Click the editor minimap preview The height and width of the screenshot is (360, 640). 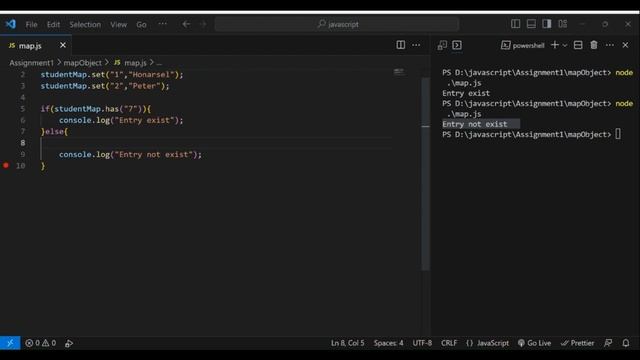[x=399, y=72]
